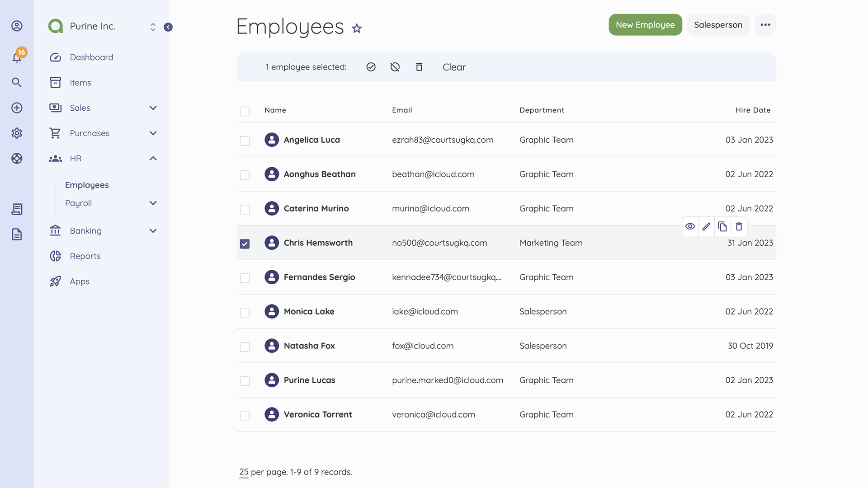Open the quick-create plus menu
Viewport: 868px width, 488px height.
17,108
